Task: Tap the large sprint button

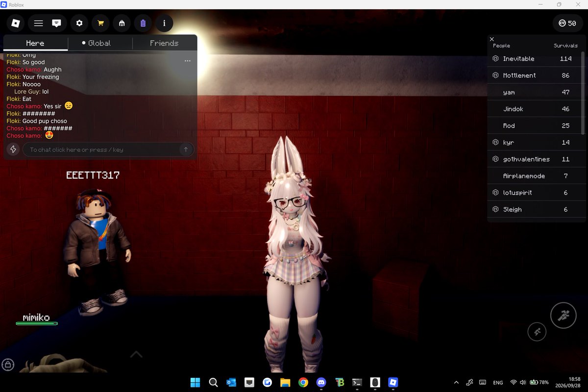Action: (563, 316)
